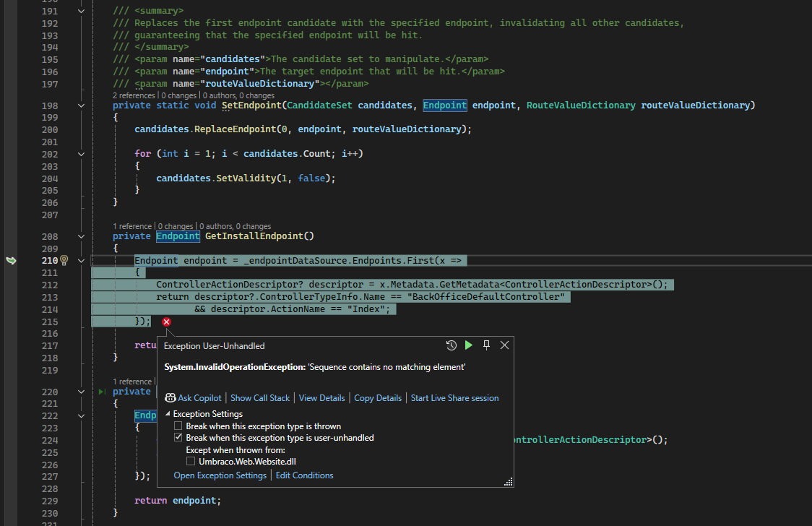Collapse the SetEndpoint method at line 198

(x=82, y=105)
